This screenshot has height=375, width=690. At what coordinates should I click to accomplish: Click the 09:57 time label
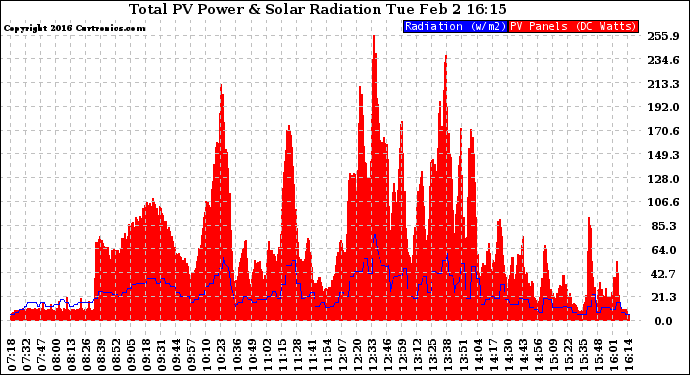tap(192, 355)
